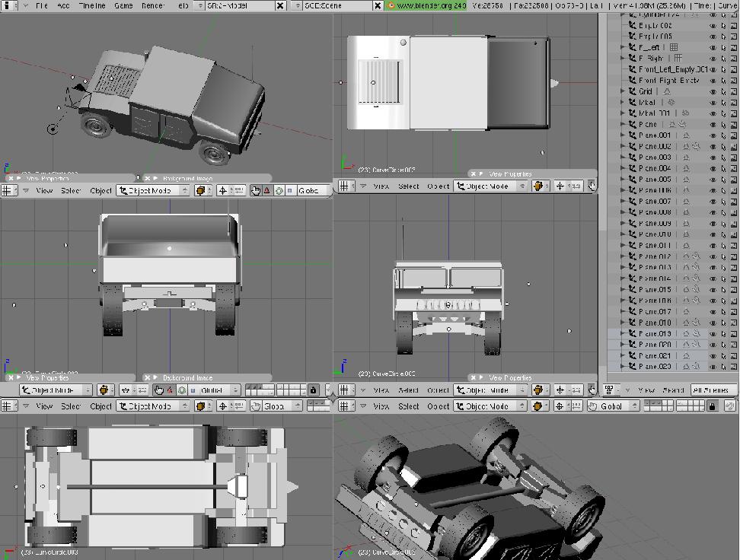Image resolution: width=740 pixels, height=560 pixels.
Task: Click the mesh data icon beside Plane.004
Action: click(x=686, y=168)
